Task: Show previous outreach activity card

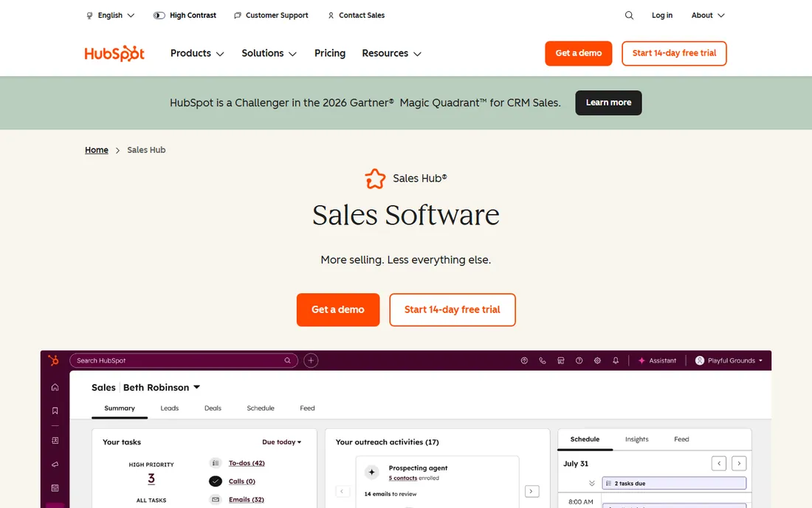Action: point(343,491)
